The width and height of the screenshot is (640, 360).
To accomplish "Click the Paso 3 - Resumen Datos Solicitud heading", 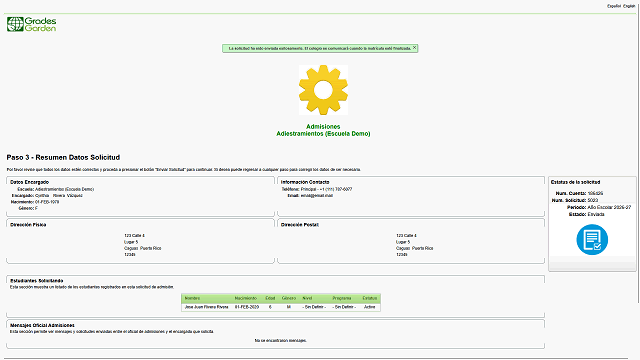I will (63, 158).
